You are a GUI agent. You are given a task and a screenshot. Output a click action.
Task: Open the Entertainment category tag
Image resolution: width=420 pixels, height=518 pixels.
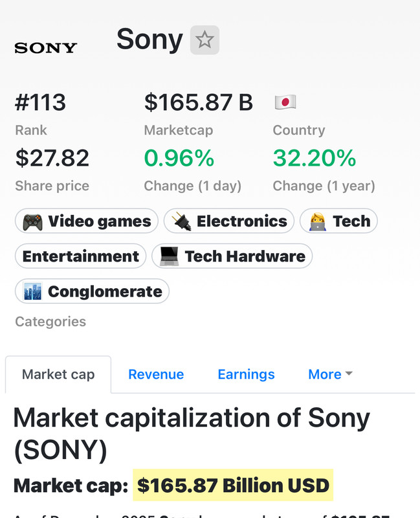[81, 256]
